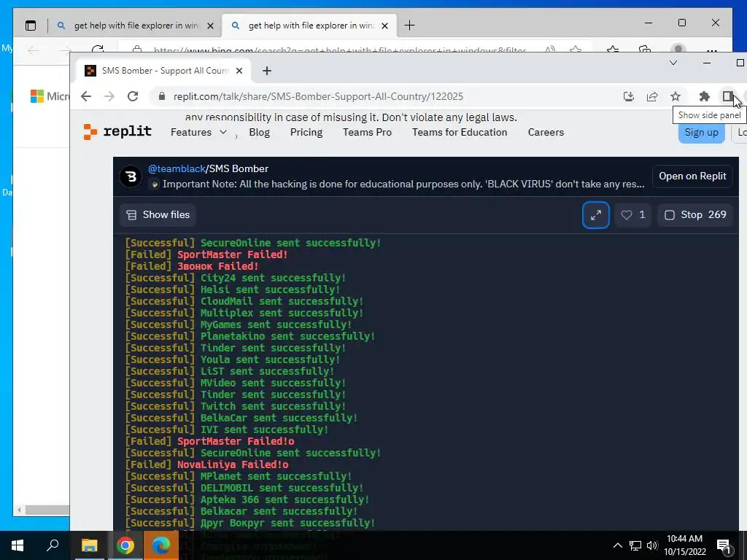Open the Pricing page
This screenshot has width=747, height=560.
(x=306, y=133)
